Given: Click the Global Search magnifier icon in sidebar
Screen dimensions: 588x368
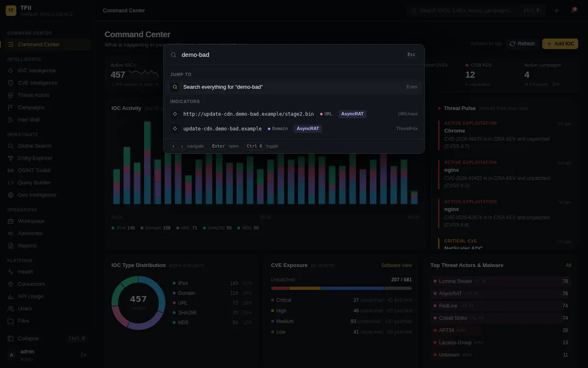Looking at the screenshot, I should pyautogui.click(x=11, y=146).
